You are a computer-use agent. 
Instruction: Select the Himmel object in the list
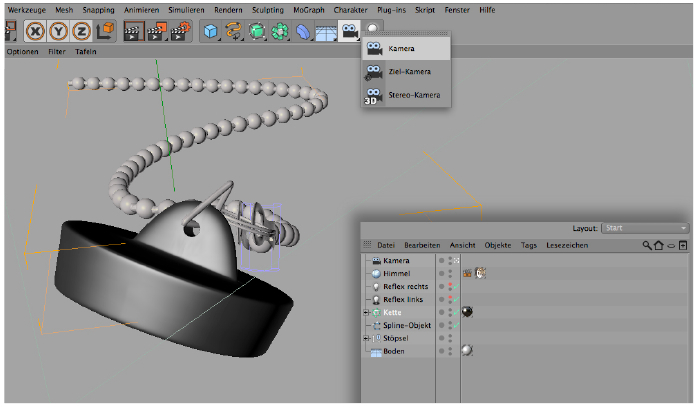tap(396, 273)
